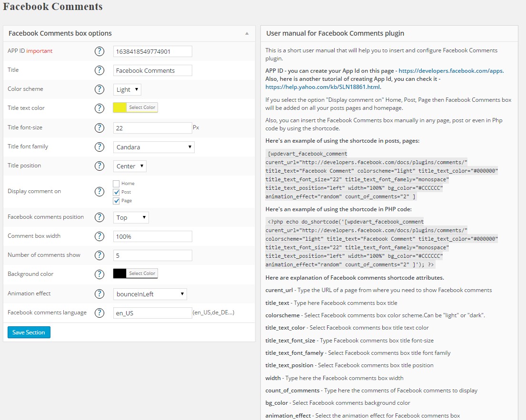
Task: Click the 'title_text_position' attribute explanation
Action: coord(349,365)
